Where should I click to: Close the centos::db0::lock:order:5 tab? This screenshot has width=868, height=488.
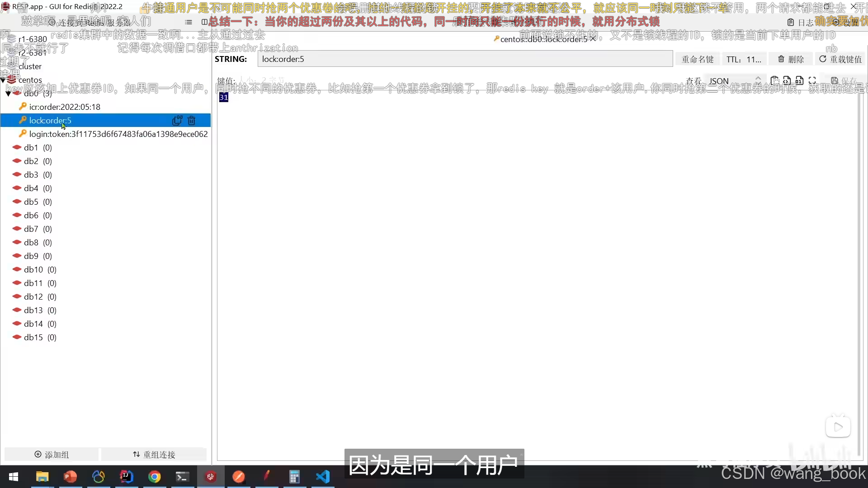click(593, 39)
